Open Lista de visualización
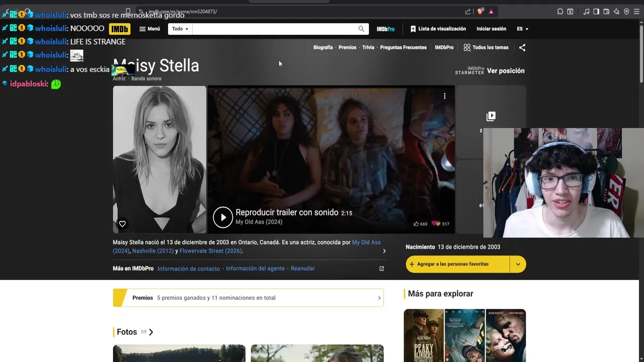 coord(438,29)
